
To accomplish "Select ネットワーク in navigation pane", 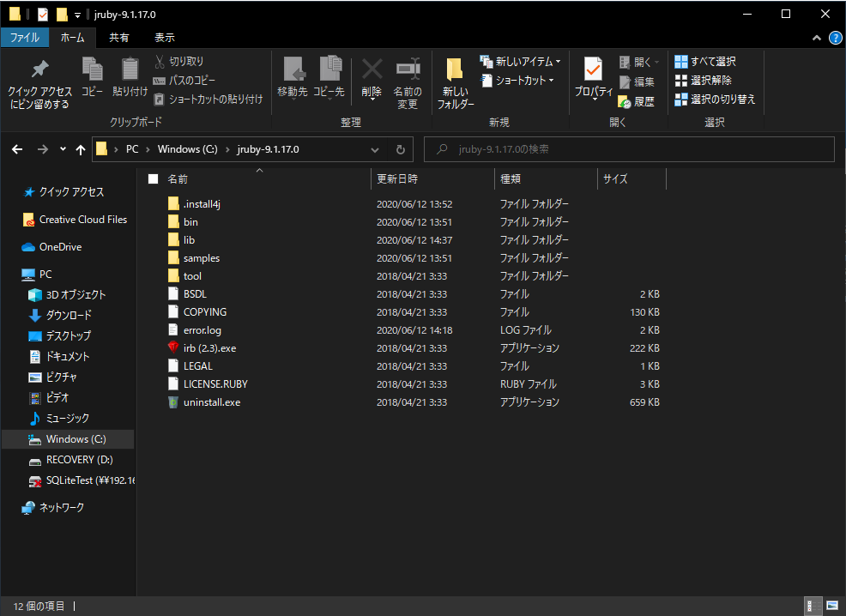I will pyautogui.click(x=53, y=508).
